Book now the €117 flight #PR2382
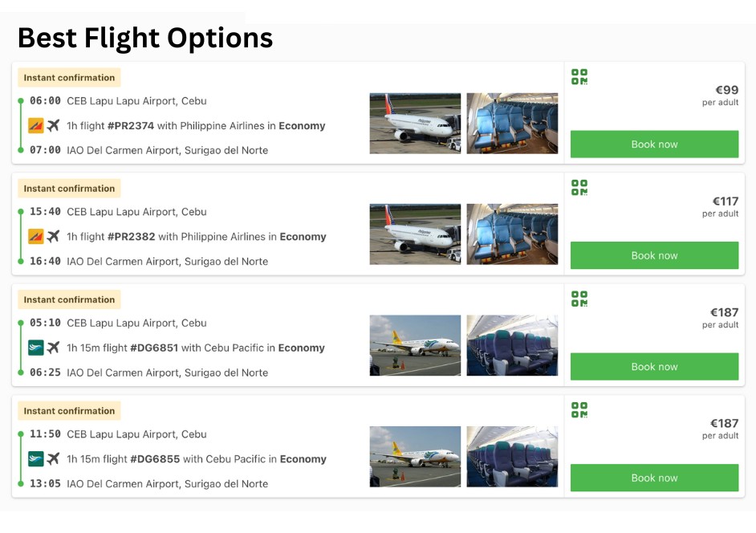This screenshot has height=533, width=756. [x=654, y=255]
